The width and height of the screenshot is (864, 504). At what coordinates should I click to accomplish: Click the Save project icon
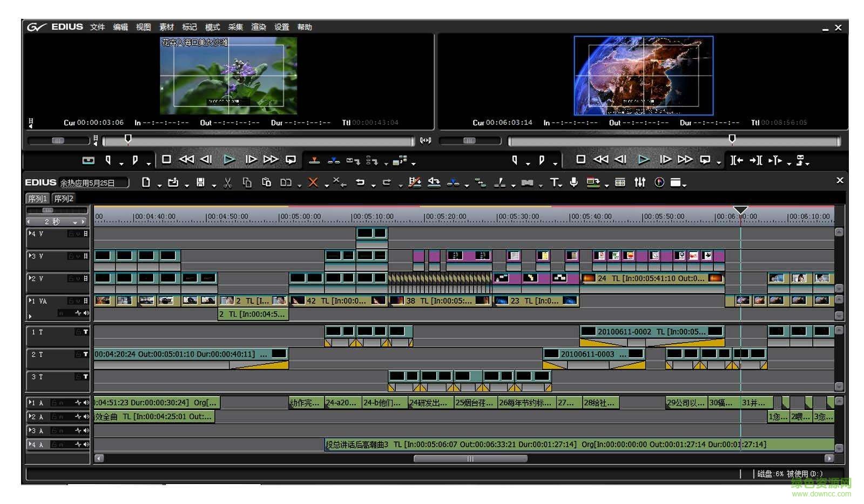200,182
